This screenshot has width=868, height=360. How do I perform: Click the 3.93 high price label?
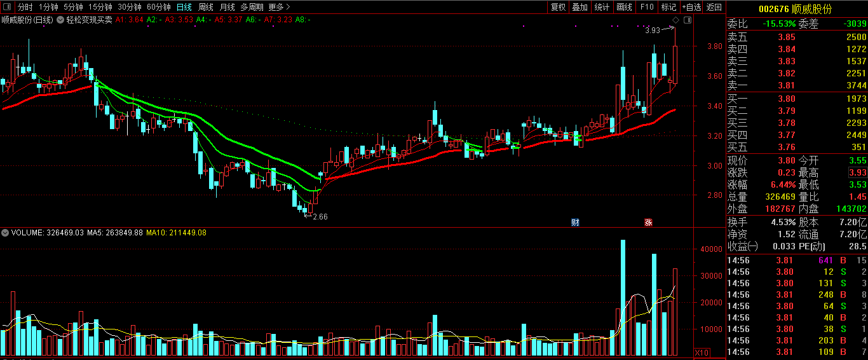pyautogui.click(x=652, y=30)
